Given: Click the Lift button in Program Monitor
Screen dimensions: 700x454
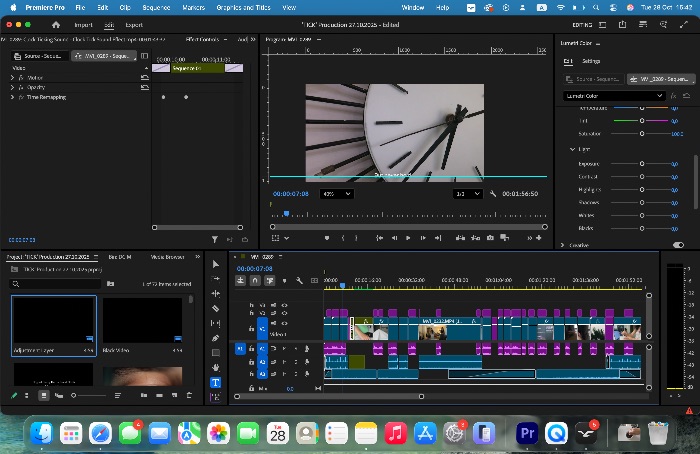Looking at the screenshot, I should click(x=460, y=238).
